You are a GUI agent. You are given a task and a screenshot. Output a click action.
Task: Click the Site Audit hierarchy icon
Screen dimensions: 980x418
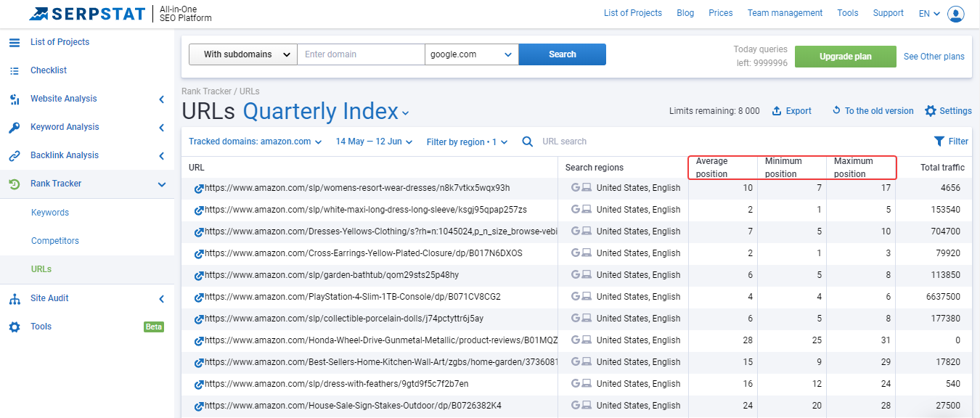(15, 298)
